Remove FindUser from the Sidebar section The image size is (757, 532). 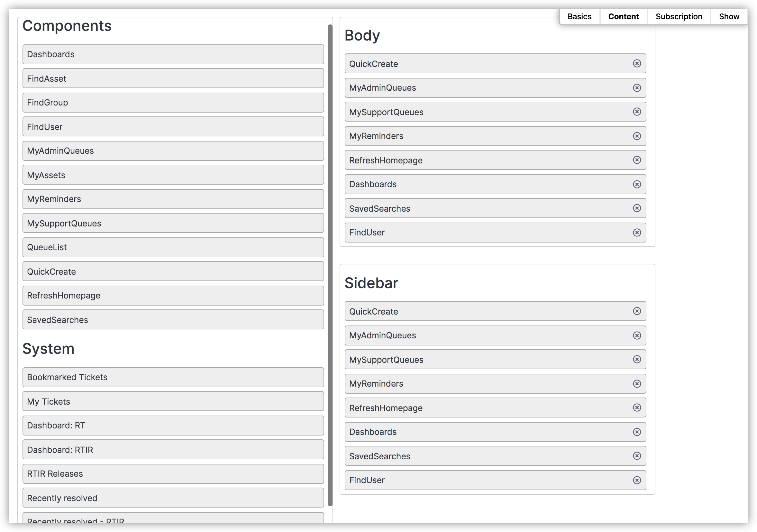tap(637, 480)
